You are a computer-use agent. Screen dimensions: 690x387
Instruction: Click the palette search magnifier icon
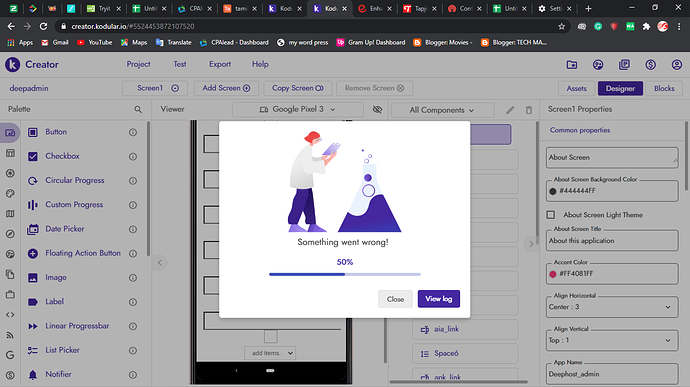(x=138, y=109)
